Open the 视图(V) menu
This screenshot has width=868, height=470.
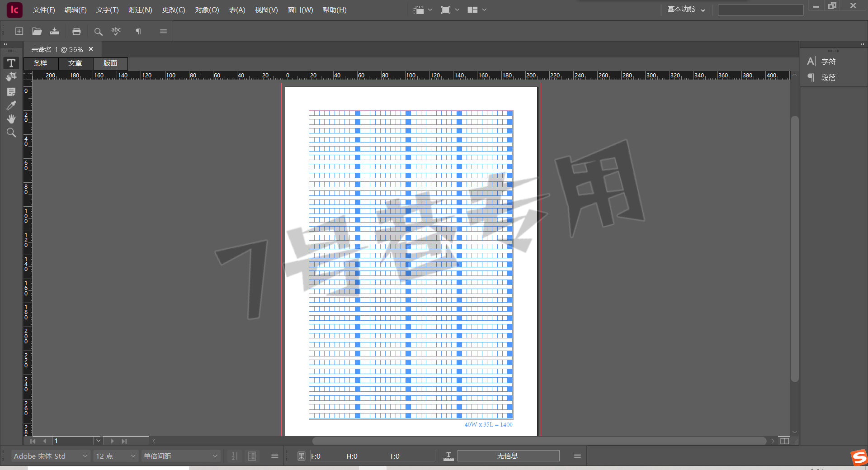tap(266, 10)
